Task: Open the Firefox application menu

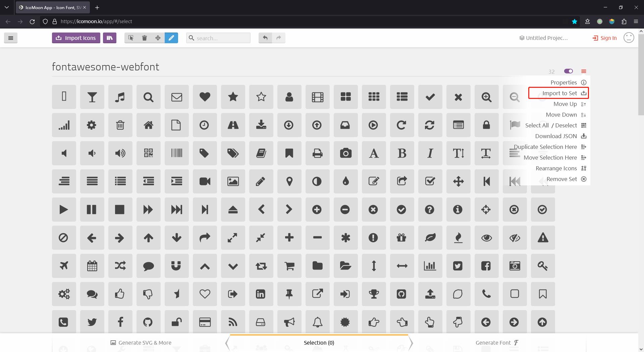Action: click(636, 21)
